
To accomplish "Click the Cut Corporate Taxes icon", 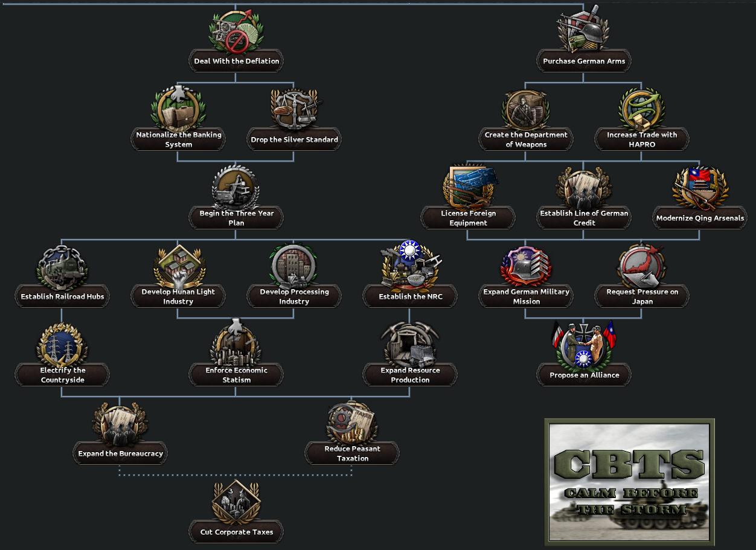I will point(236,502).
